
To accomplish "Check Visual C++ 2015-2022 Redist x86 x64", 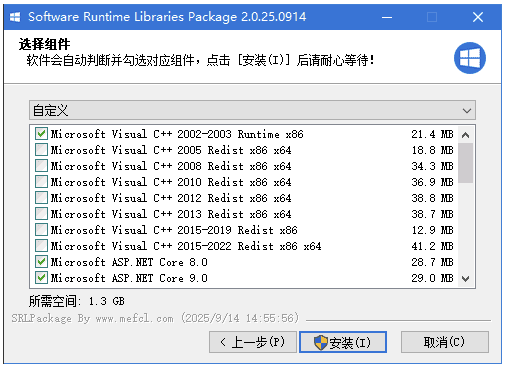I will pos(41,246).
